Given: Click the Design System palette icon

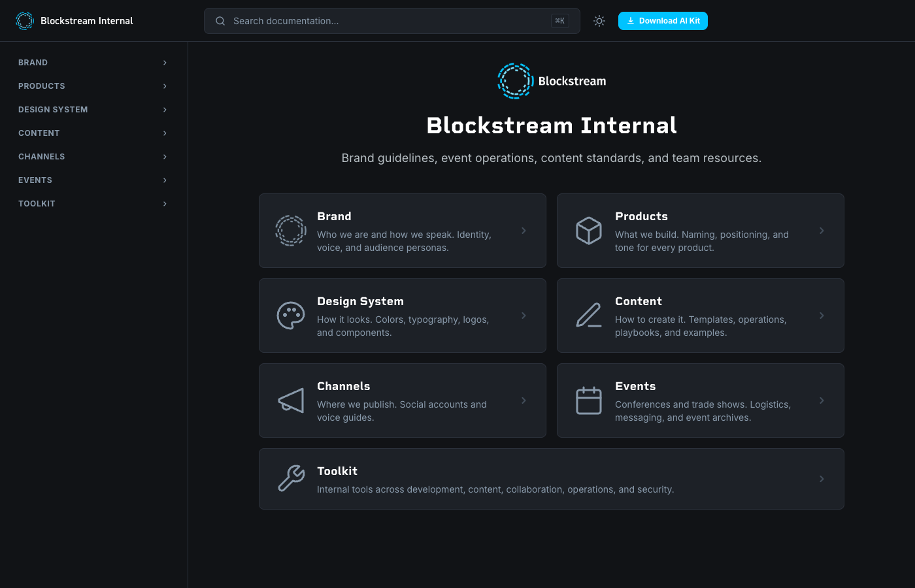Looking at the screenshot, I should [x=291, y=316].
